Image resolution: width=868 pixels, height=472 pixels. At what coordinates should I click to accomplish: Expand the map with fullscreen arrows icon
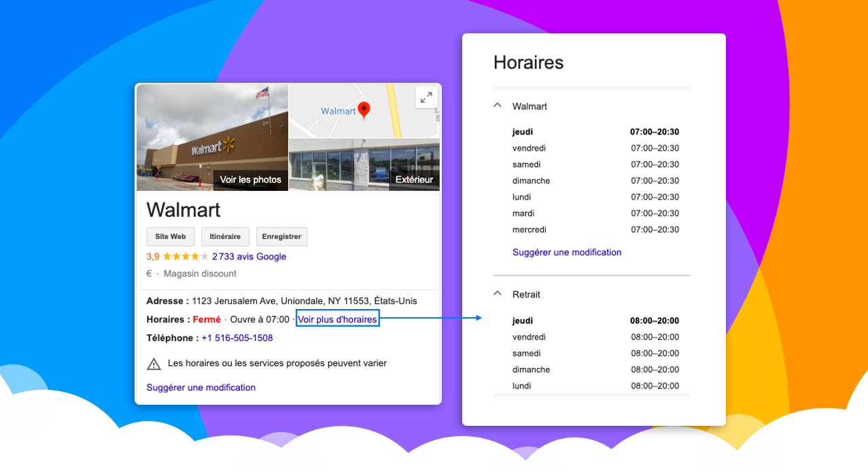click(x=426, y=98)
